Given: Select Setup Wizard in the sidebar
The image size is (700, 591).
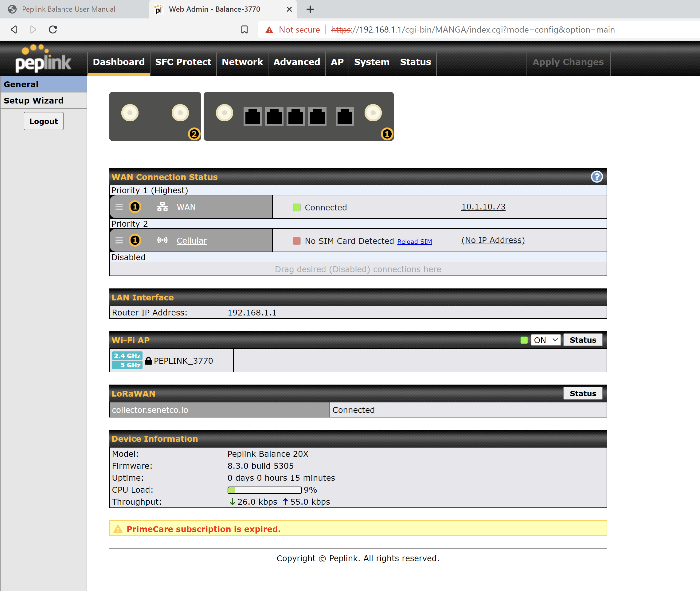Looking at the screenshot, I should [x=44, y=100].
